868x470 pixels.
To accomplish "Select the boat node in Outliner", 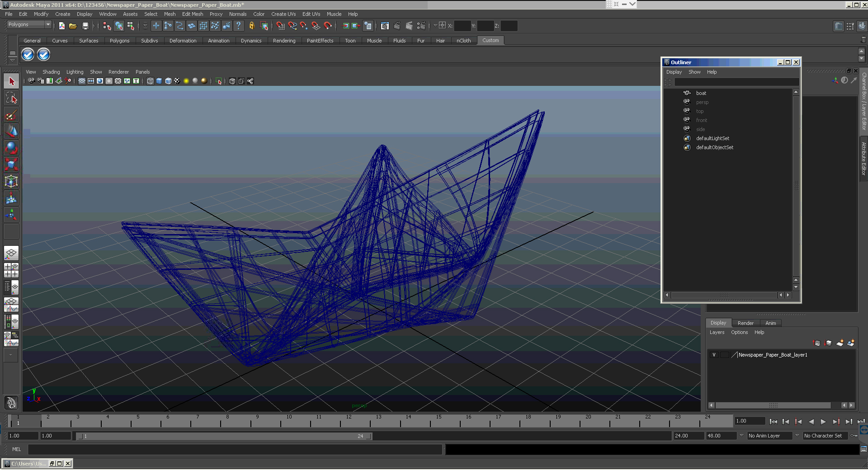I will [701, 93].
